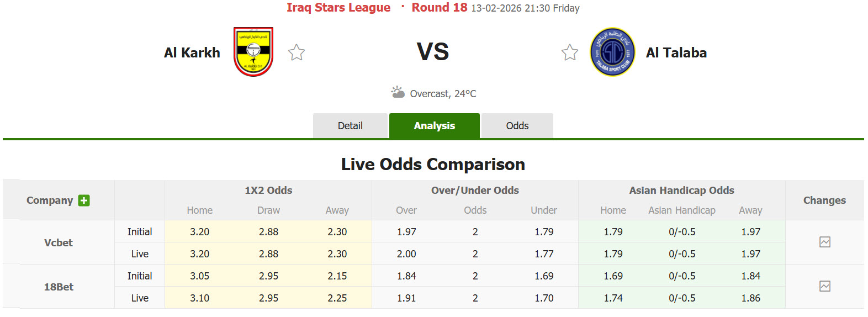868x317 pixels.
Task: Switch to the Detail tab
Action: coord(350,126)
